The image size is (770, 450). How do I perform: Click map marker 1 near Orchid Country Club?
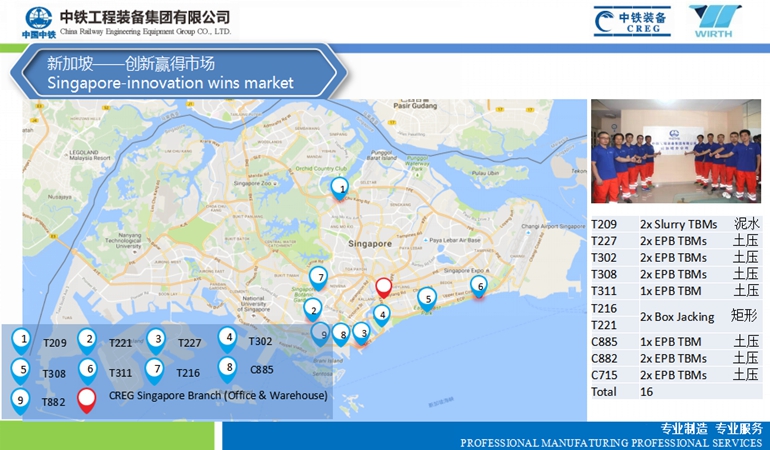pos(340,189)
